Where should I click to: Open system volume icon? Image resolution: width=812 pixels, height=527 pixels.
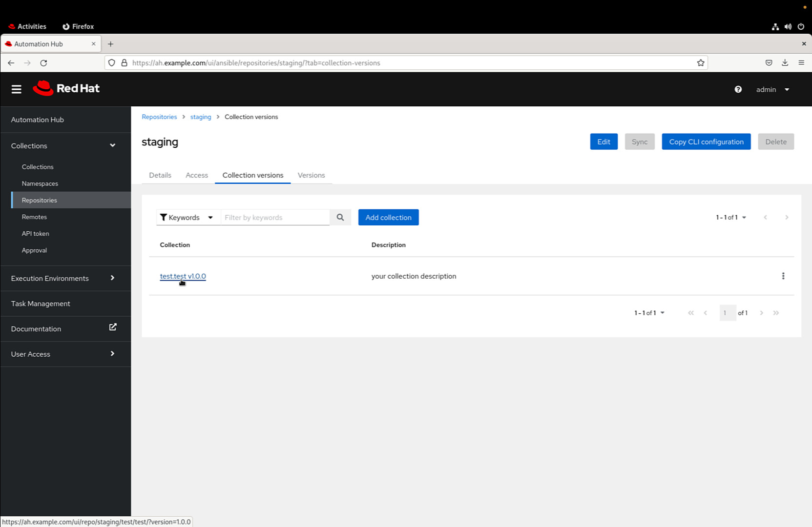pos(788,27)
